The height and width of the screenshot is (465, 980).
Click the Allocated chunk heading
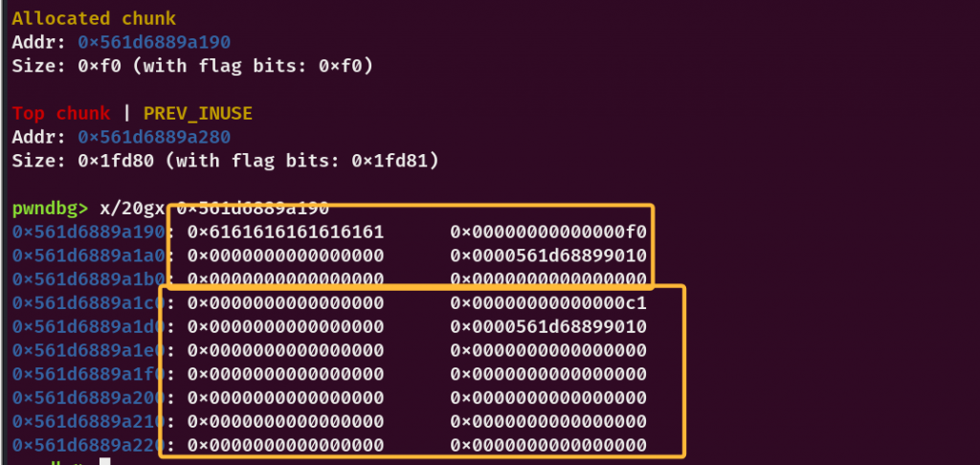click(x=94, y=18)
